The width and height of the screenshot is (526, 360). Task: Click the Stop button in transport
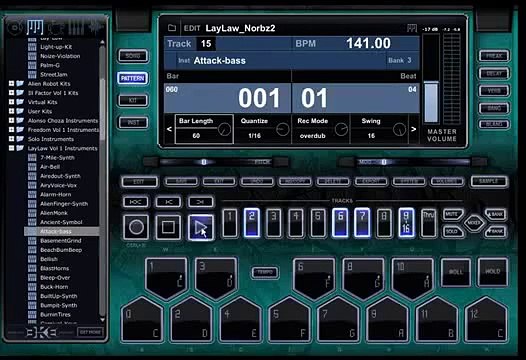(168, 227)
